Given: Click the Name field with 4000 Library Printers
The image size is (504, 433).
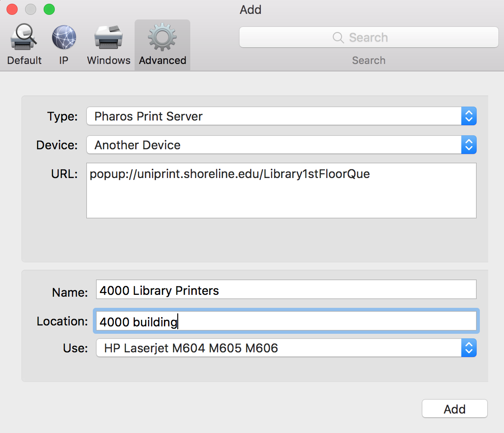Looking at the screenshot, I should click(x=286, y=290).
